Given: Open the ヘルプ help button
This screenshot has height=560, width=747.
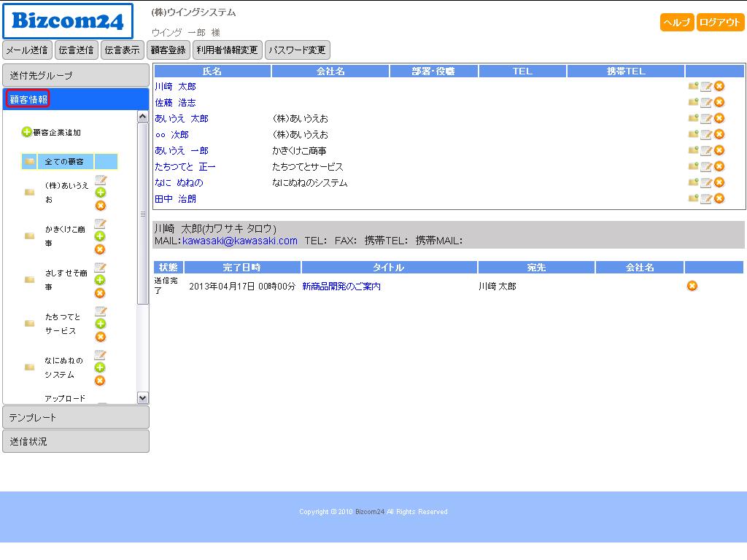Looking at the screenshot, I should point(676,23).
